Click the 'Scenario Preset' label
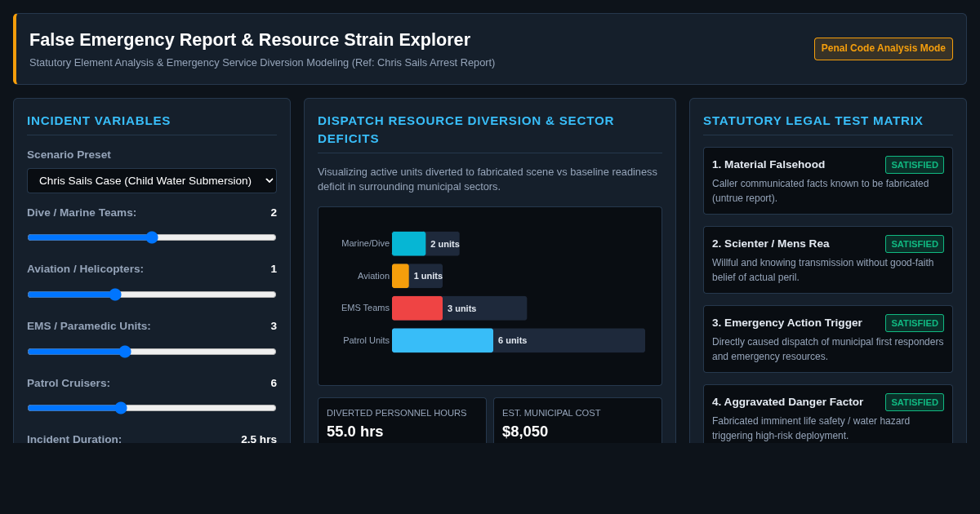The height and width of the screenshot is (514, 980). pyautogui.click(x=69, y=155)
